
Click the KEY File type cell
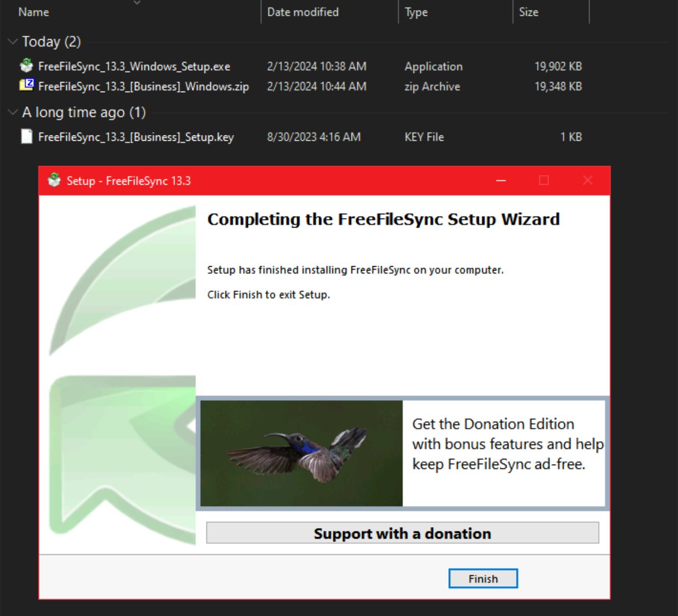tap(424, 137)
